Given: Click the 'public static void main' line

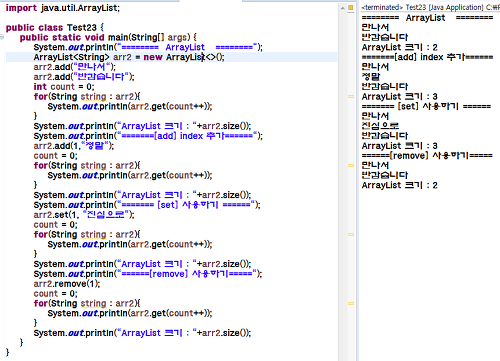Looking at the screenshot, I should click(108, 37).
